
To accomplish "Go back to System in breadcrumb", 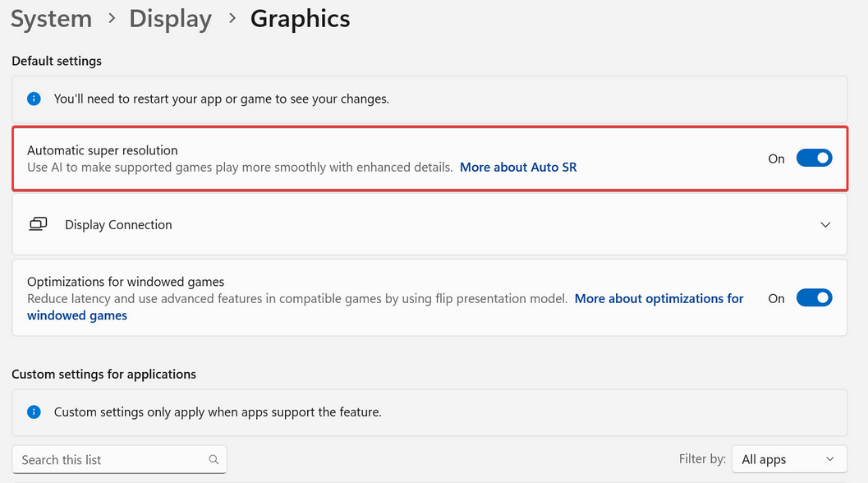I will [x=51, y=19].
